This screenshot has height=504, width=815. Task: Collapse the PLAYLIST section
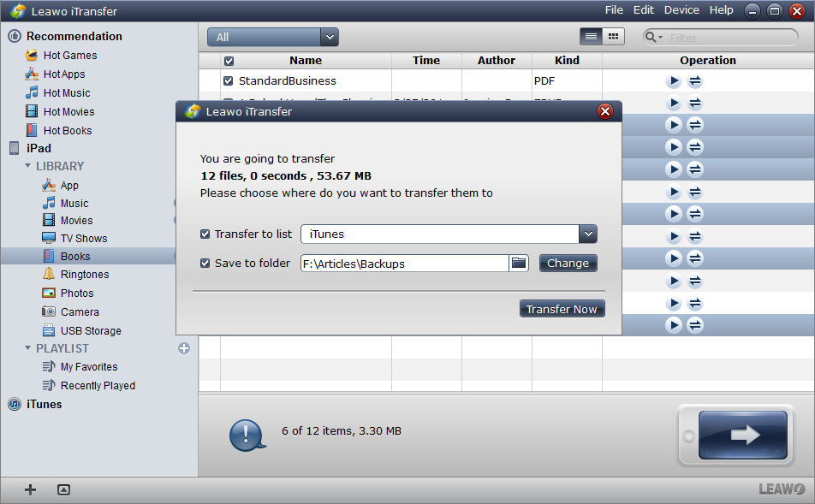[28, 348]
